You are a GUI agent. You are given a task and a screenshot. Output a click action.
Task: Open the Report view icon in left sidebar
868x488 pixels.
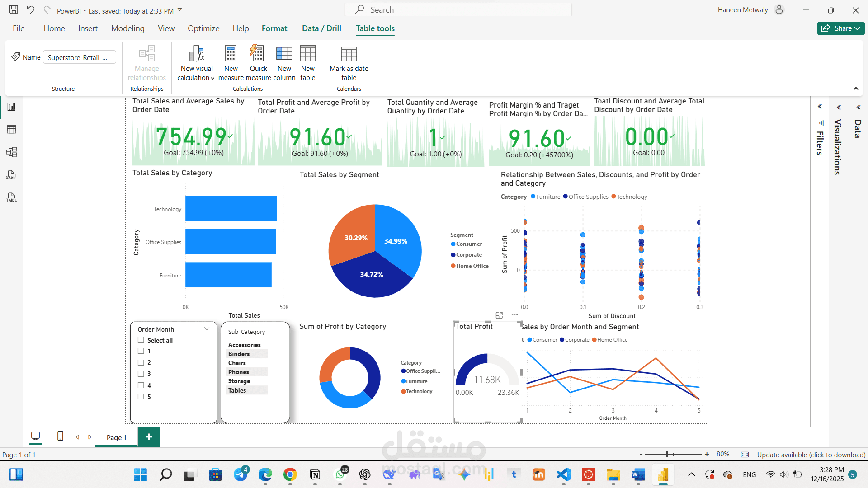(x=11, y=107)
